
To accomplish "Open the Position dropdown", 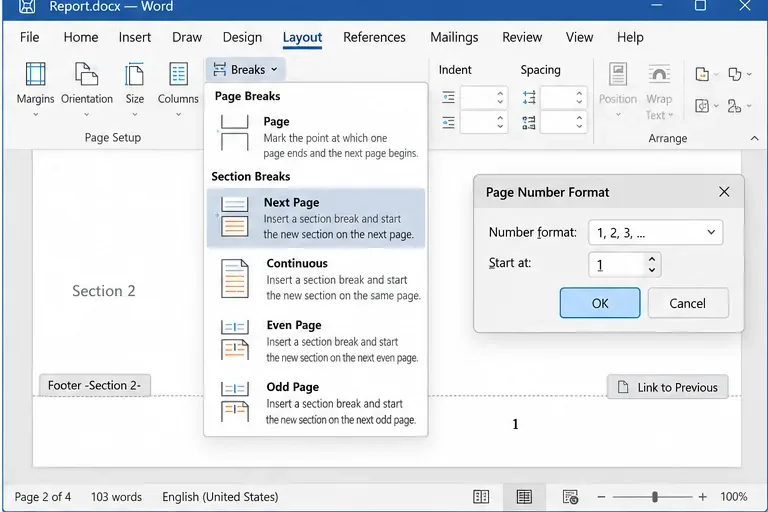I will [x=618, y=90].
